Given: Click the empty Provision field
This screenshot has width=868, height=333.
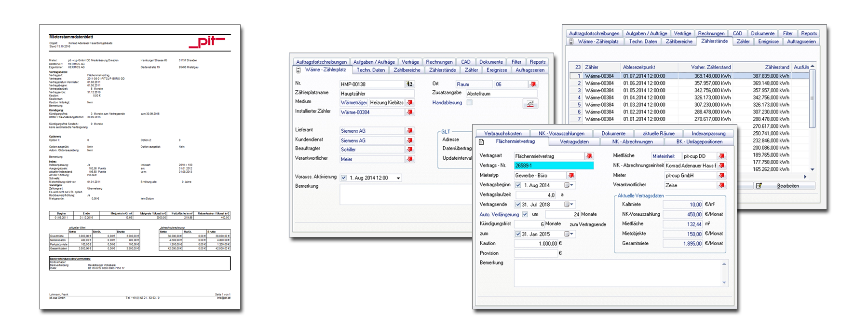Looking at the screenshot, I should pyautogui.click(x=536, y=253).
